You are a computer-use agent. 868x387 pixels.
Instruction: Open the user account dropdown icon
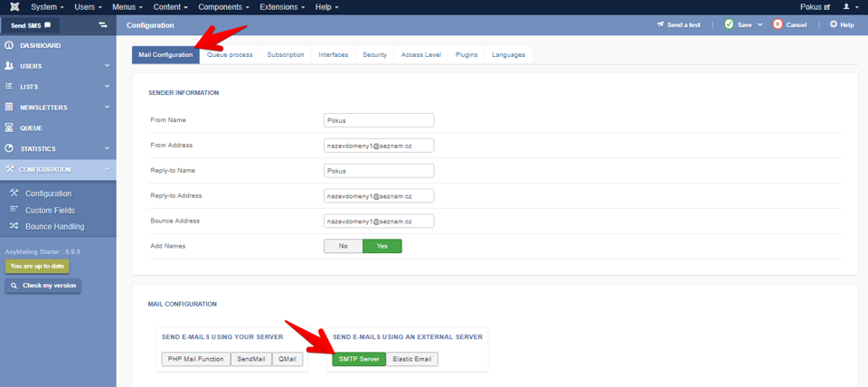coord(850,7)
